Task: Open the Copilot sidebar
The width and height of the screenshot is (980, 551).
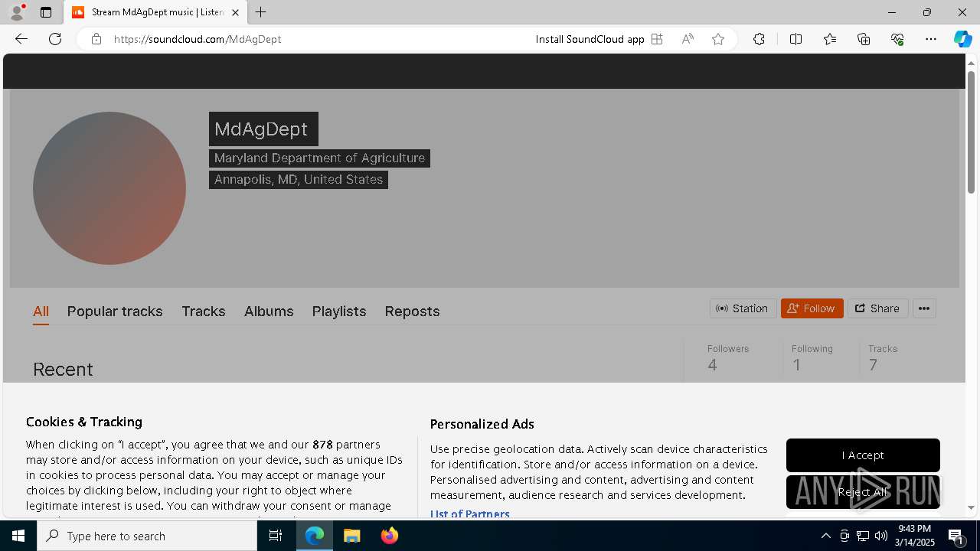Action: click(x=962, y=39)
